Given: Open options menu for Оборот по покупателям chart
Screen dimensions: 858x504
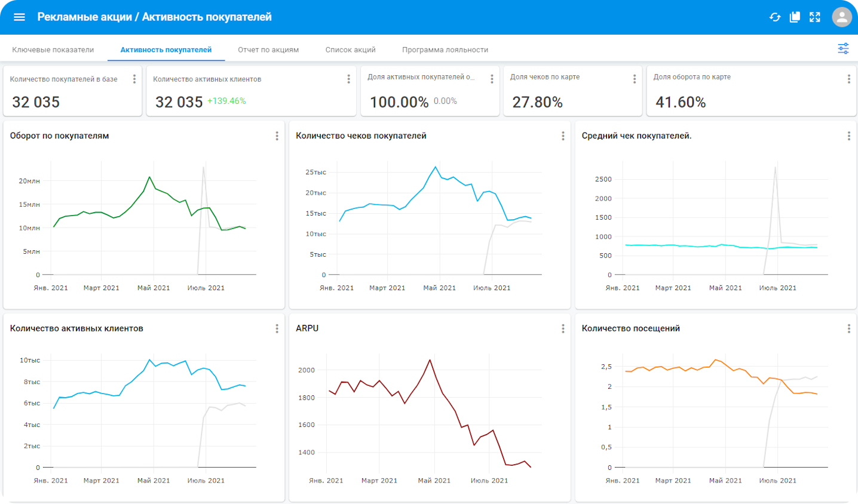Looking at the screenshot, I should [x=277, y=136].
